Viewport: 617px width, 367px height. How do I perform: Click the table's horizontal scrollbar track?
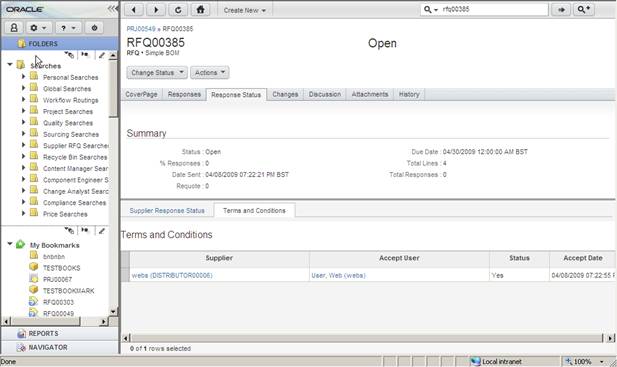click(366, 338)
